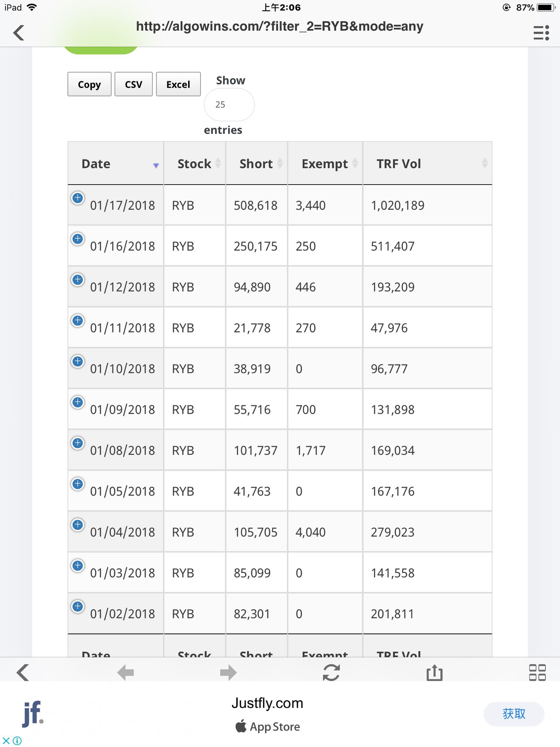Image resolution: width=560 pixels, height=747 pixels.
Task: Tap the URL address bar
Action: pyautogui.click(x=279, y=27)
